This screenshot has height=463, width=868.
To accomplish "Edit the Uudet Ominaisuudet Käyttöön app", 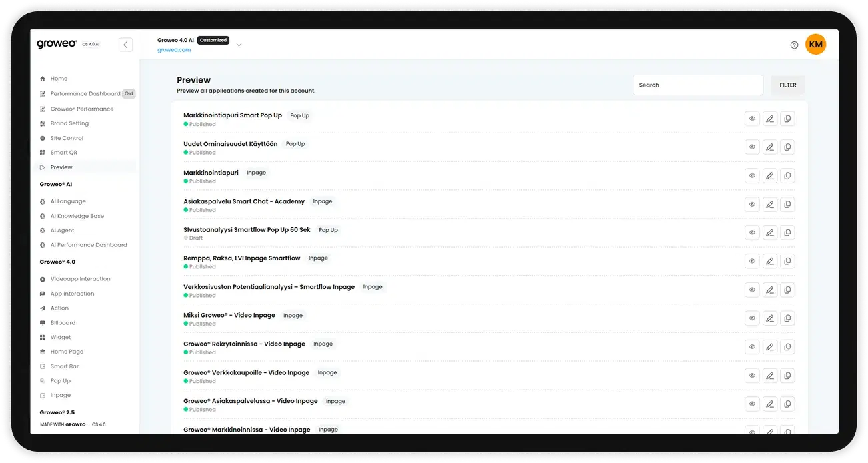I will pyautogui.click(x=769, y=147).
